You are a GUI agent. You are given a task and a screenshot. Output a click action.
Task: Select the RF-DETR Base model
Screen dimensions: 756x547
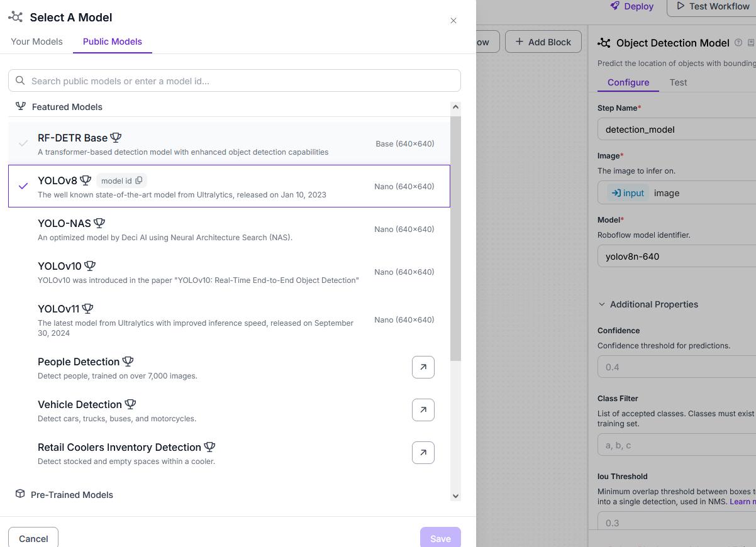tap(229, 143)
